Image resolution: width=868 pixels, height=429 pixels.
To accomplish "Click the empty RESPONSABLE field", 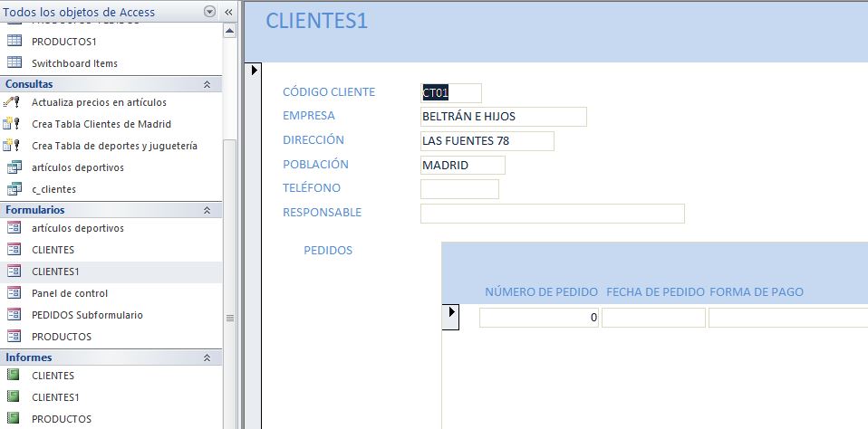I will tap(553, 214).
